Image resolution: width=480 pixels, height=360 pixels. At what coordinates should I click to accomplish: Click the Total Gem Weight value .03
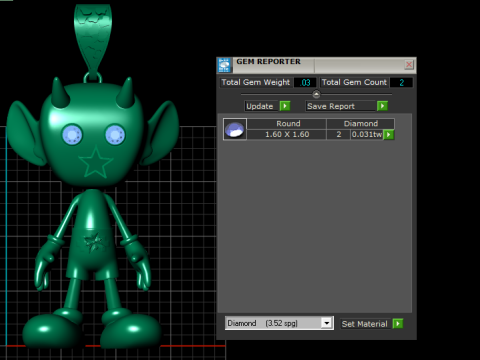pyautogui.click(x=305, y=82)
